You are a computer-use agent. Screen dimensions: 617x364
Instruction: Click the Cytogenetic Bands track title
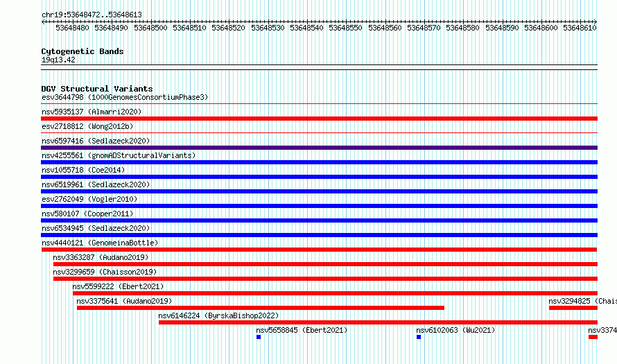click(x=82, y=51)
